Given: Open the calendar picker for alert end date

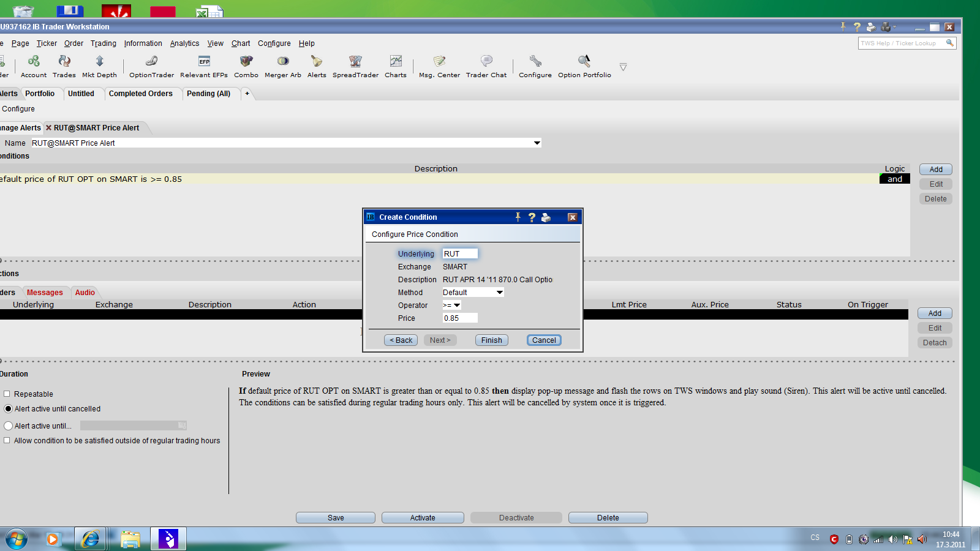Looking at the screenshot, I should pyautogui.click(x=182, y=425).
